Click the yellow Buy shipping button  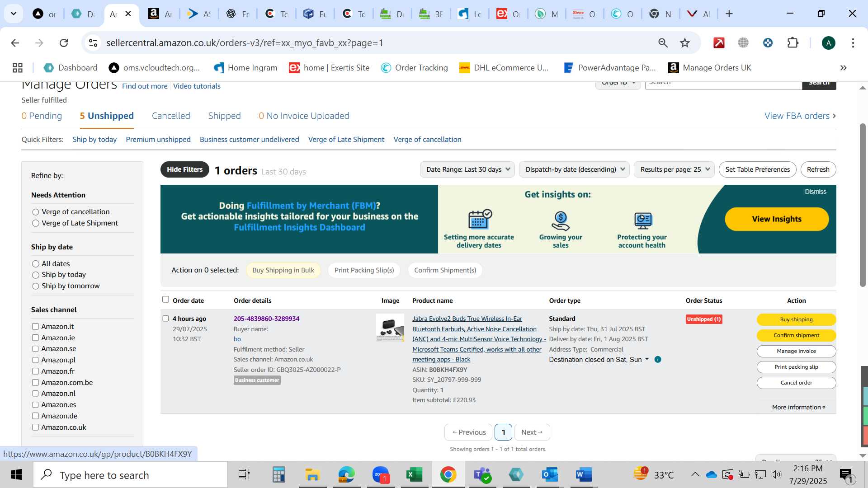coord(796,319)
